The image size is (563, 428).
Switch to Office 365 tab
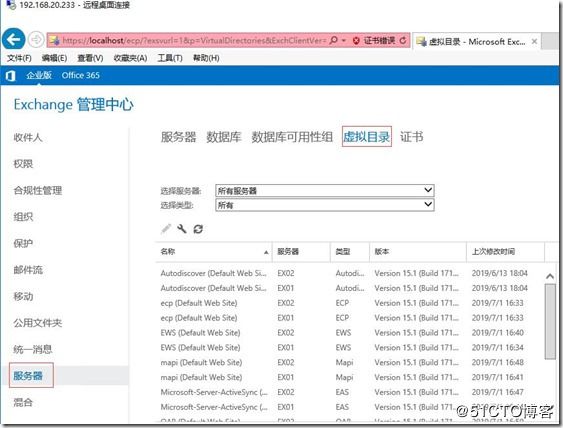(x=80, y=75)
